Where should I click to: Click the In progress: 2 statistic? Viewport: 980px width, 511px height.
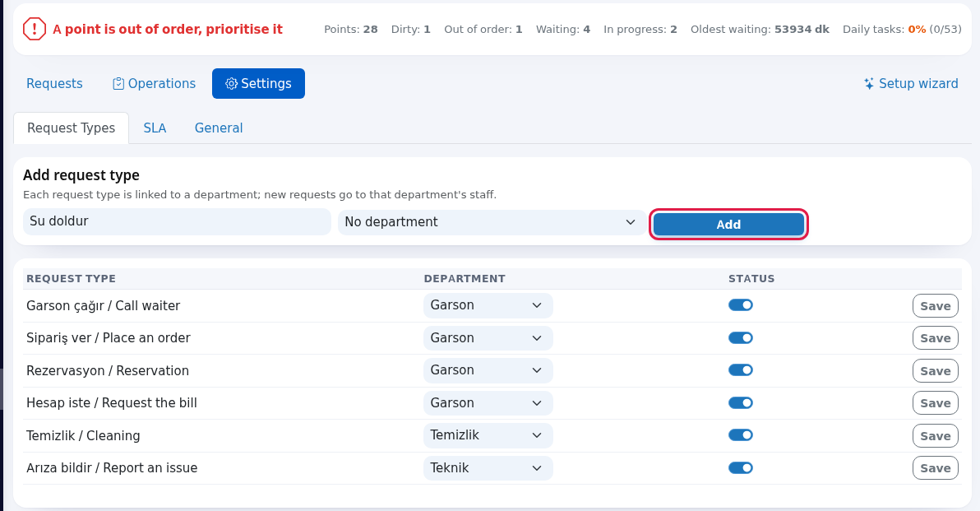click(640, 30)
